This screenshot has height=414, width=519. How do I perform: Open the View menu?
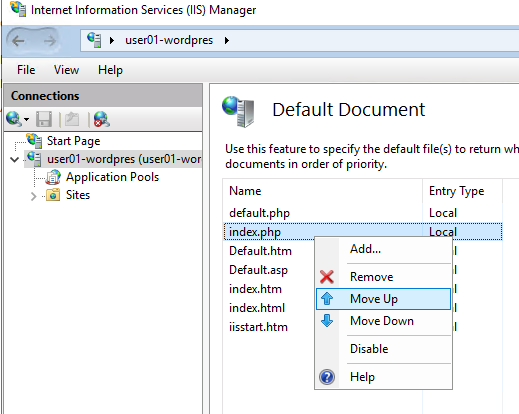(x=66, y=70)
